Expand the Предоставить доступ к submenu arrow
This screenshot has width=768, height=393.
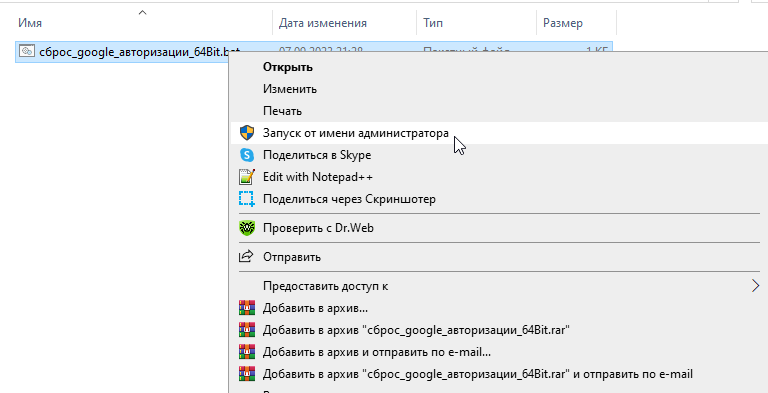pyautogui.click(x=756, y=286)
